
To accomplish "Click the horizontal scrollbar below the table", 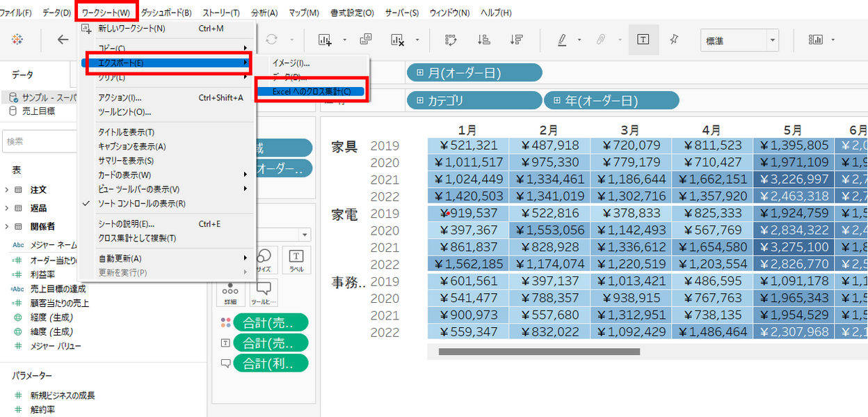I will click(538, 352).
